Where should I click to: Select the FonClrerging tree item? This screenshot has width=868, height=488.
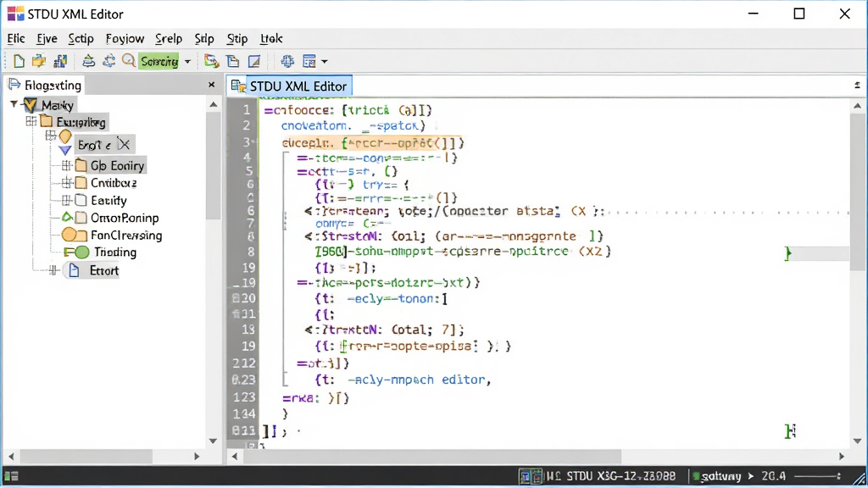coord(126,236)
